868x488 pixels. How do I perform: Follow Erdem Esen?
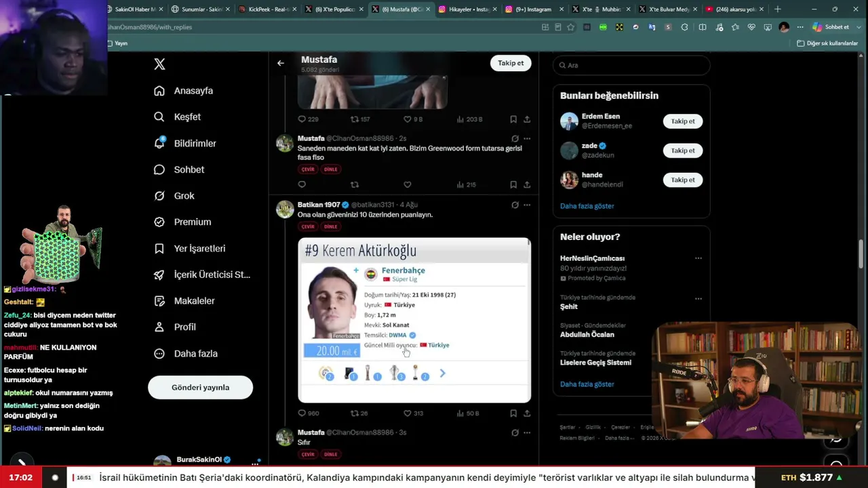click(683, 121)
